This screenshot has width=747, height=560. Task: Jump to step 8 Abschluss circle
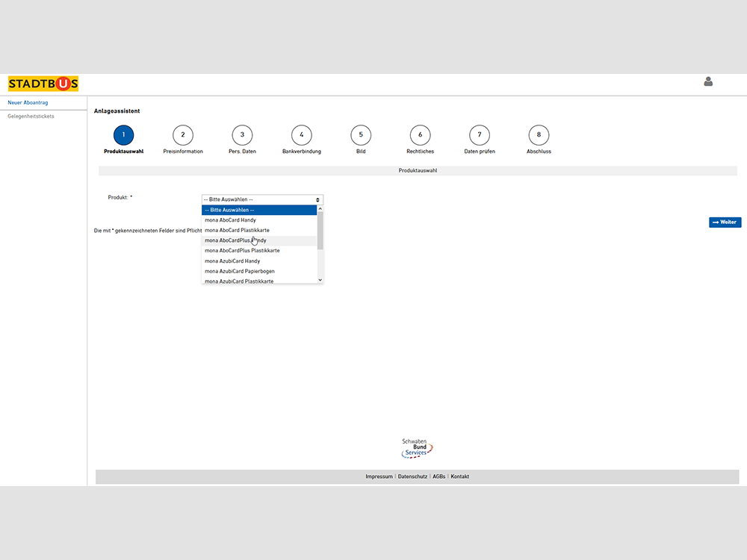(x=539, y=135)
